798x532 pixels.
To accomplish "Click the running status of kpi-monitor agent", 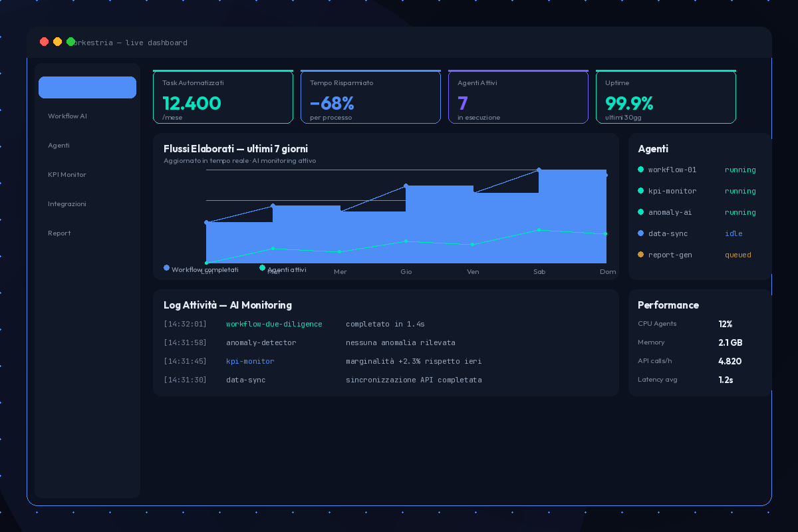I will [740, 192].
